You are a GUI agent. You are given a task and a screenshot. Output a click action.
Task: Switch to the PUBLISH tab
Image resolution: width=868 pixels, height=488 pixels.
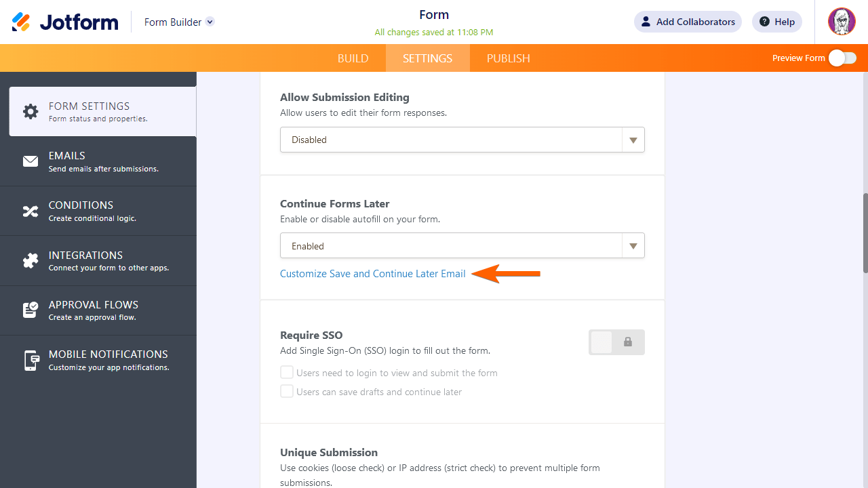click(x=508, y=58)
